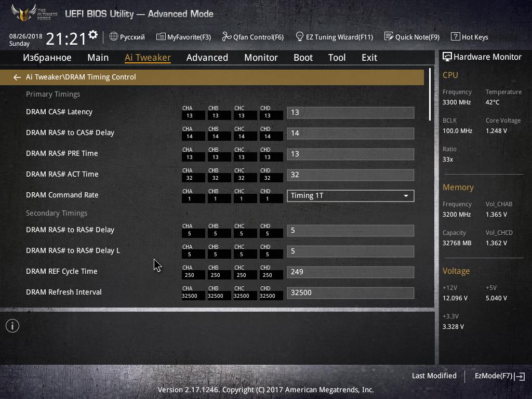Image resolution: width=532 pixels, height=399 pixels.
Task: Show the Hot Keys list
Action: pos(475,37)
